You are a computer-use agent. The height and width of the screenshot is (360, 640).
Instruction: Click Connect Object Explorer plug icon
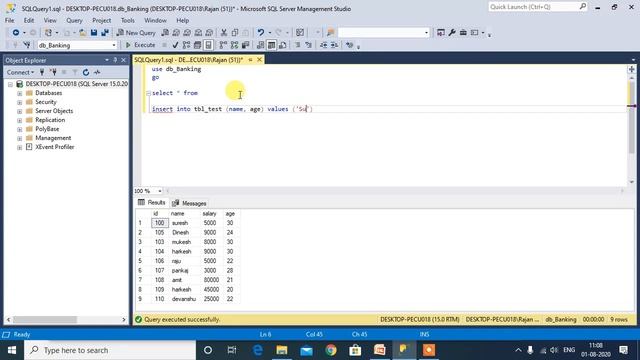pos(42,72)
